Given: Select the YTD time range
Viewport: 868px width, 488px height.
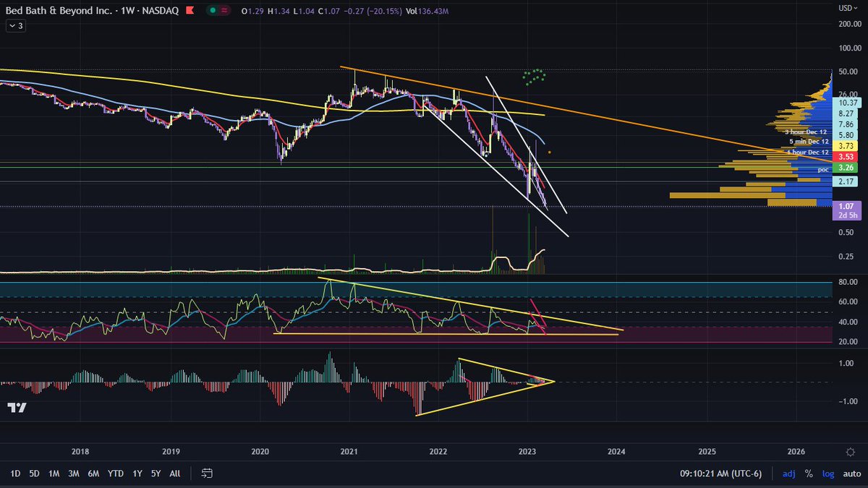Looking at the screenshot, I should (115, 474).
